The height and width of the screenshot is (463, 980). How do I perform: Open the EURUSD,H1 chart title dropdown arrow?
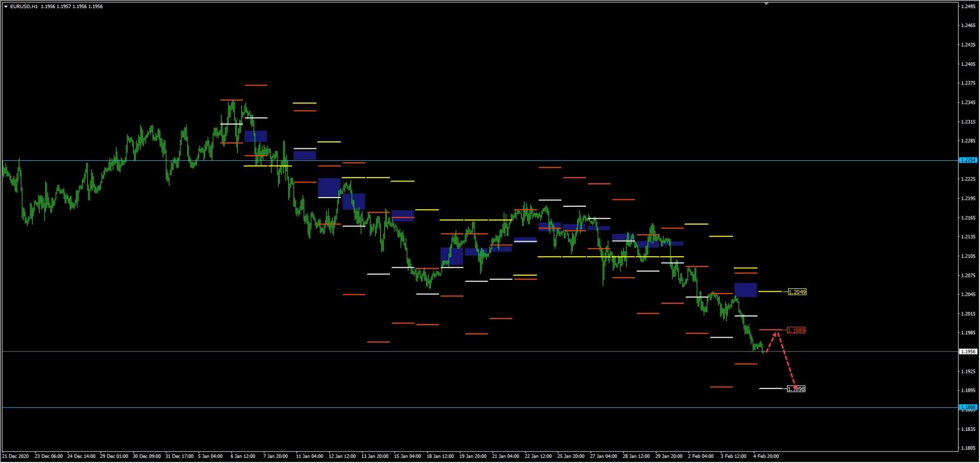tap(6, 6)
